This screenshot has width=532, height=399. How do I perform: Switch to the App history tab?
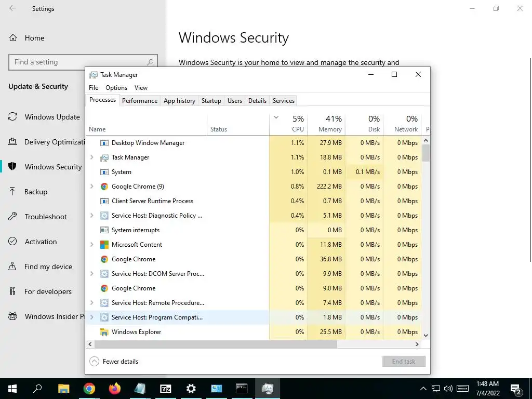(x=179, y=101)
